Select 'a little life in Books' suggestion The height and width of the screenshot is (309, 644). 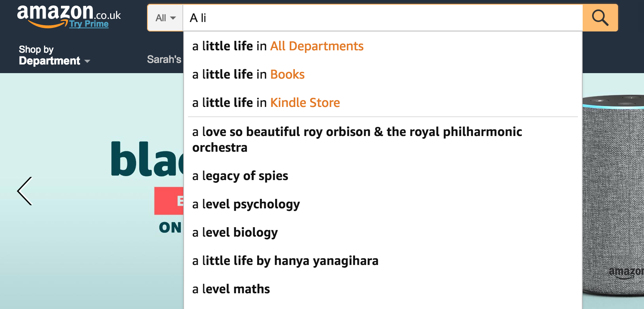tap(383, 74)
